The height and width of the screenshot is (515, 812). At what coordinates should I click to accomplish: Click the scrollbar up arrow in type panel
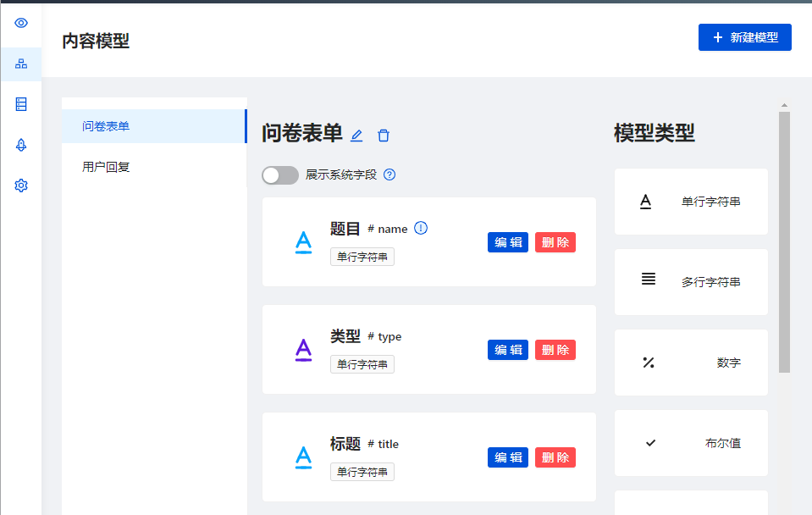point(785,105)
